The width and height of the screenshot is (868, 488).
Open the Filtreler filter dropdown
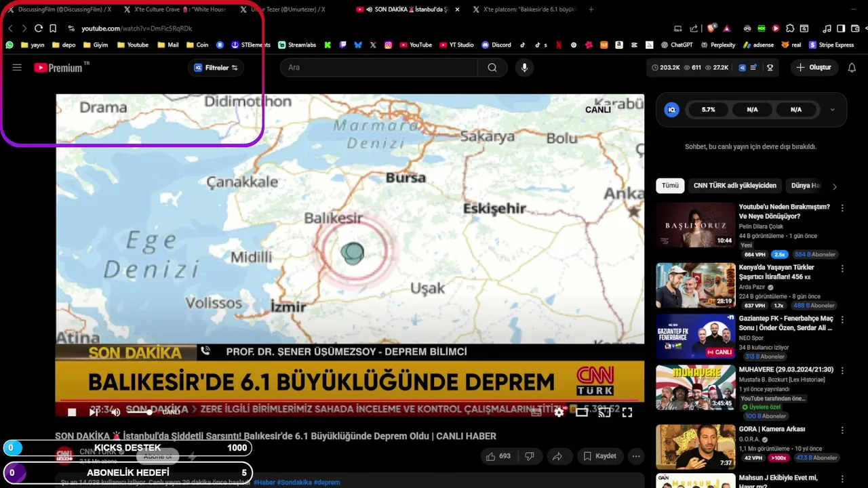coord(216,68)
